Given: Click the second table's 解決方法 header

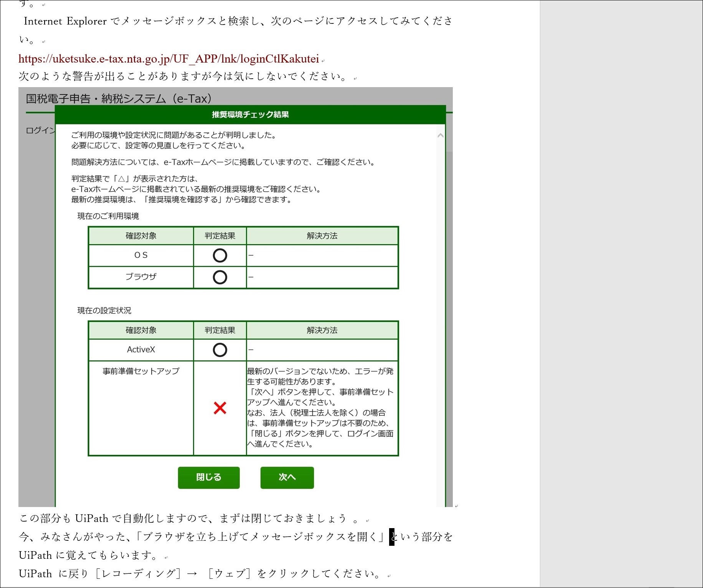Looking at the screenshot, I should 322,330.
